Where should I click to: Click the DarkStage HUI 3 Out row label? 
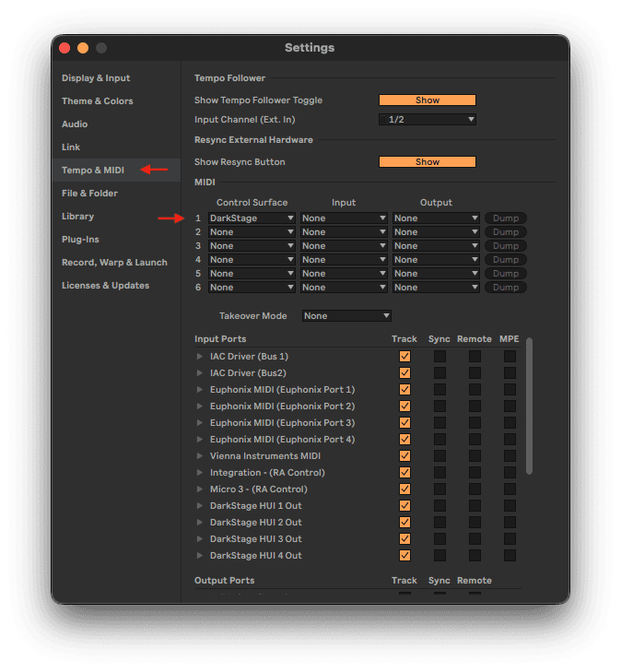click(256, 538)
